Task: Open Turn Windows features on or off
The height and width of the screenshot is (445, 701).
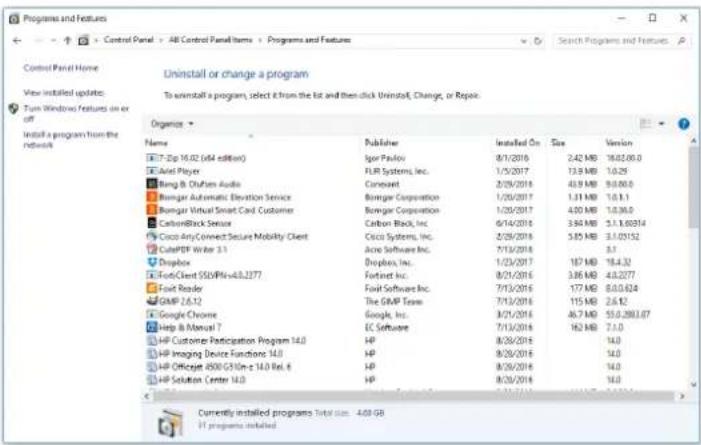Action: click(x=76, y=114)
